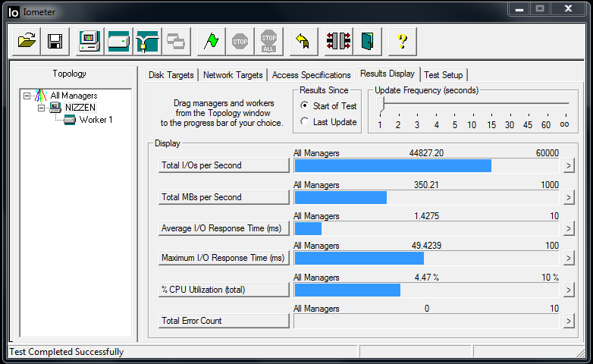Click the Total I/Os per Second button
Viewport: 593px width, 364px height.
coord(224,165)
